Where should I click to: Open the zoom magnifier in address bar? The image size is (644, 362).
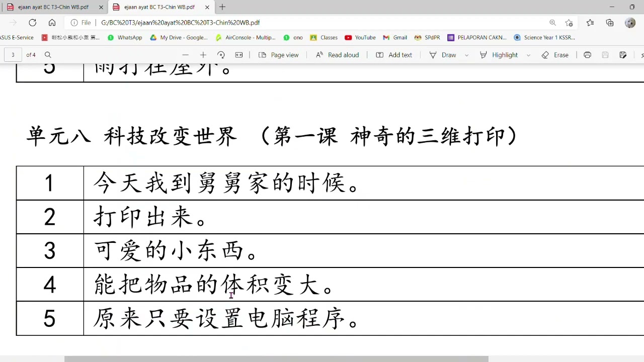[552, 23]
